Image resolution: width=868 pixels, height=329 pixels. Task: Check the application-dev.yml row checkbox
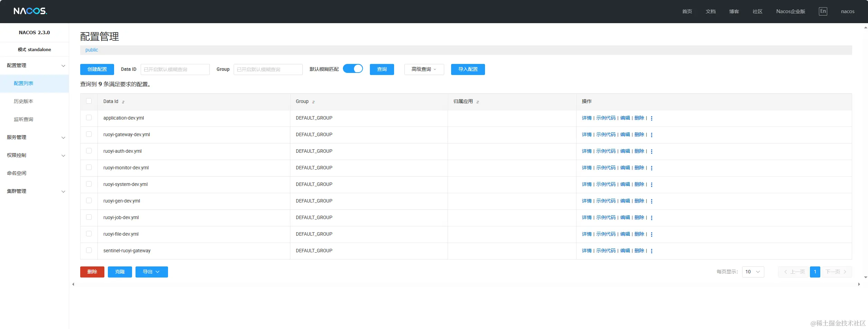[x=89, y=117]
